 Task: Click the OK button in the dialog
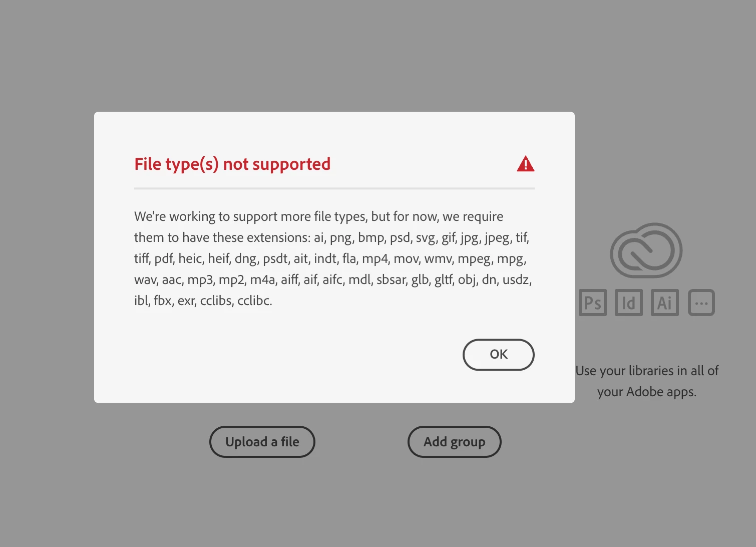498,355
